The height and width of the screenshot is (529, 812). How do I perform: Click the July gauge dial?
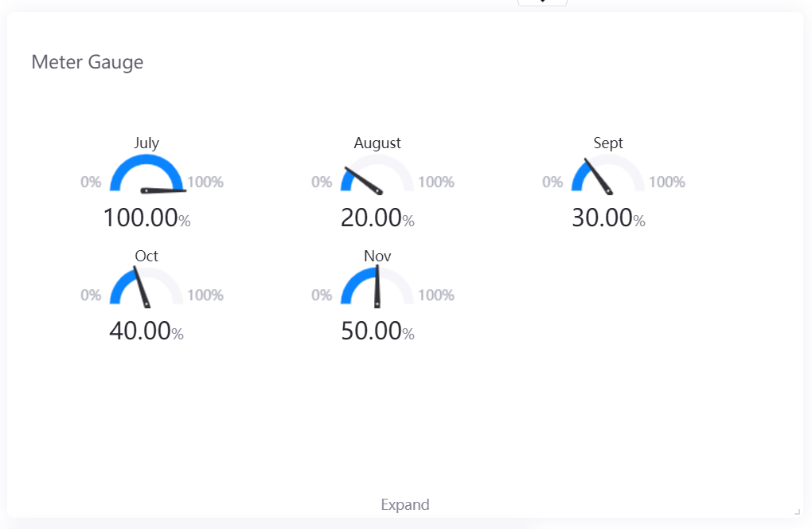(146, 174)
